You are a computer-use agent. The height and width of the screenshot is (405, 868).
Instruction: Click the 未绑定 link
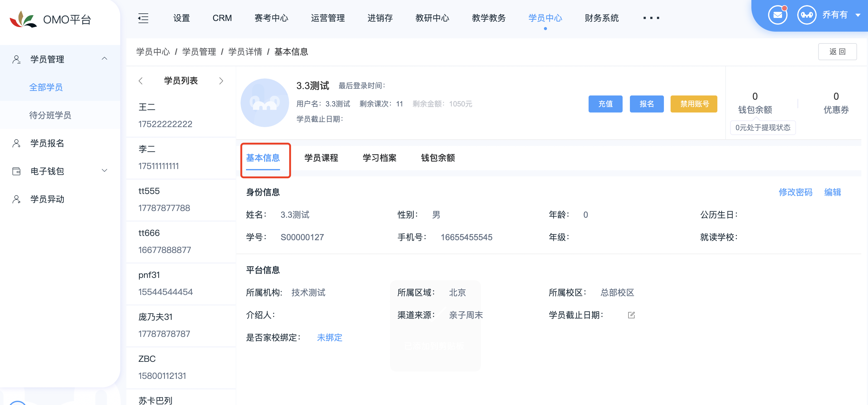(x=330, y=337)
